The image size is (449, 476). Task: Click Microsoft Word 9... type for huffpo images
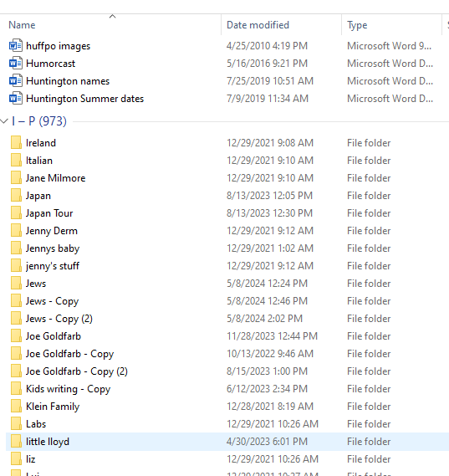(390, 46)
